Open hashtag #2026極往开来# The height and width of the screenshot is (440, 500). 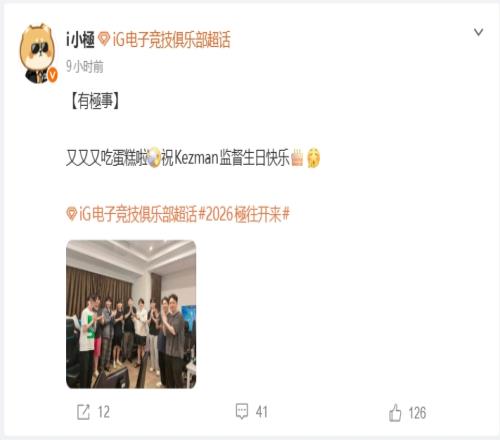pyautogui.click(x=244, y=214)
